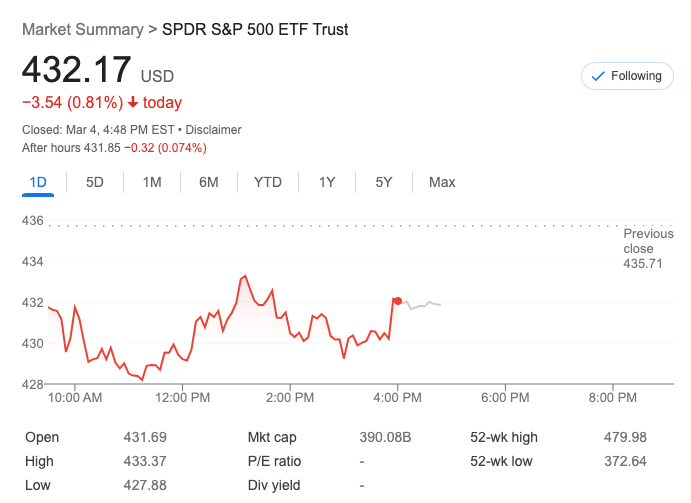Image resolution: width=691 pixels, height=503 pixels.
Task: Switch to the 1M chart tab
Action: (152, 182)
